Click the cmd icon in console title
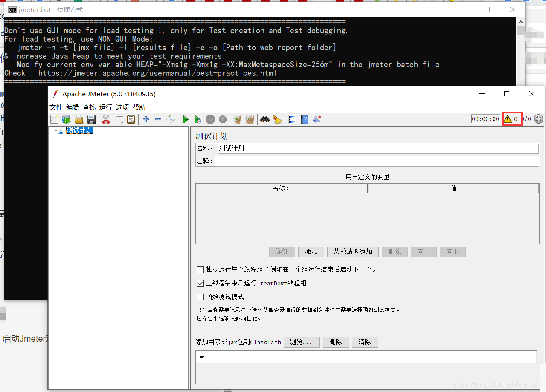This screenshot has height=392, width=546. click(12, 10)
